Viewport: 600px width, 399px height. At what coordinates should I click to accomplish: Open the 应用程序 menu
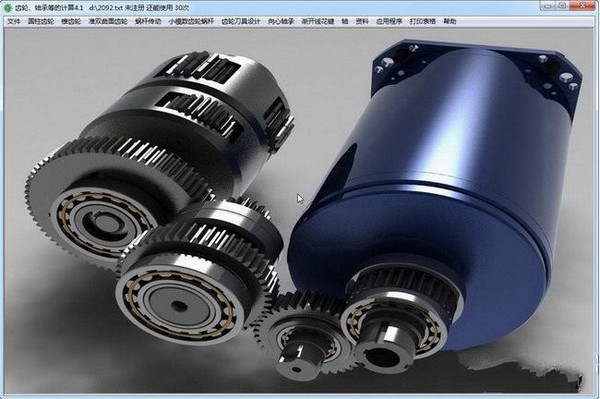coord(389,21)
